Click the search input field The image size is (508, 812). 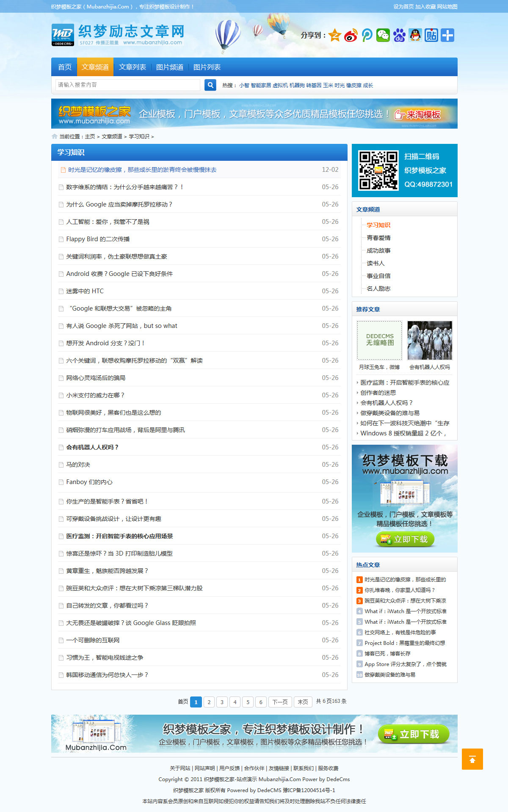coord(127,85)
